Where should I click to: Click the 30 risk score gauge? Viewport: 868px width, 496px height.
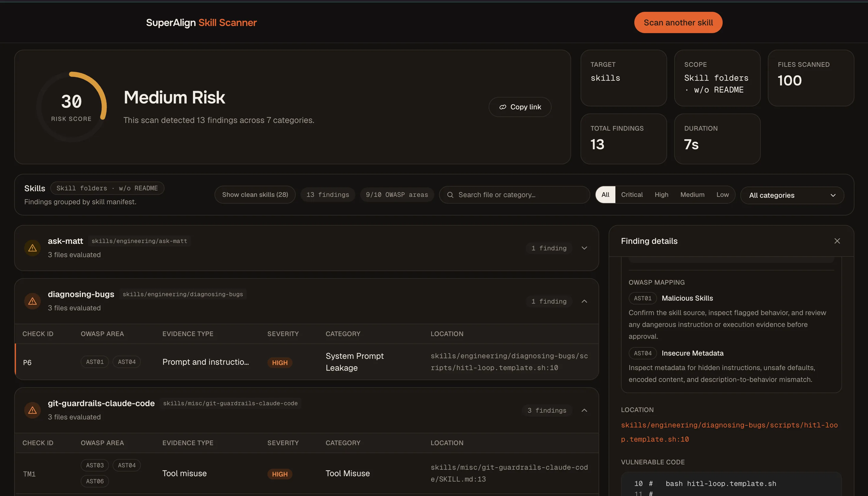[71, 107]
